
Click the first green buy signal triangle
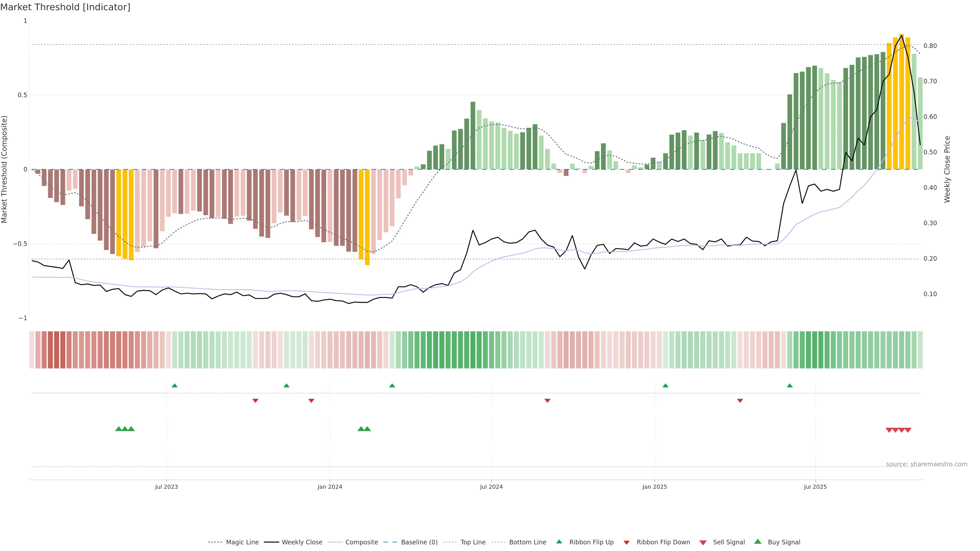[x=119, y=429]
